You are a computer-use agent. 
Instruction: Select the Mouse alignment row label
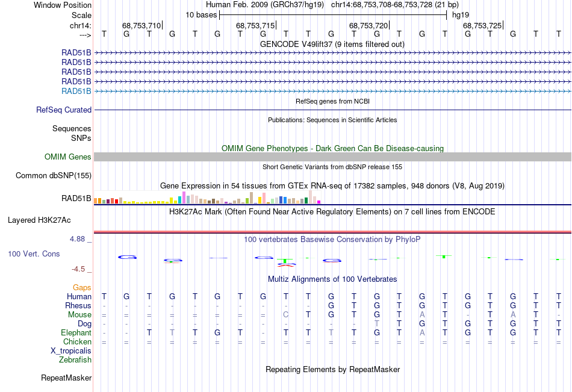[x=79, y=314]
